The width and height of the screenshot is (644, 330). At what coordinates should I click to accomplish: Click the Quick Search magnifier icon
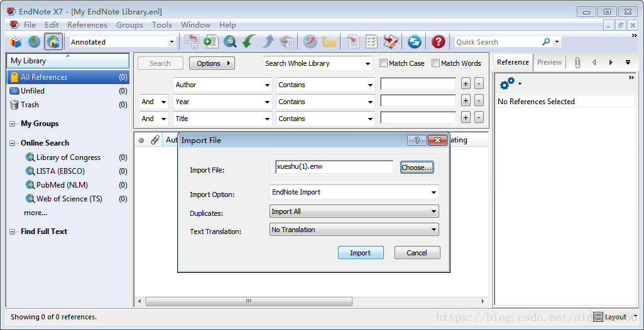pos(546,42)
